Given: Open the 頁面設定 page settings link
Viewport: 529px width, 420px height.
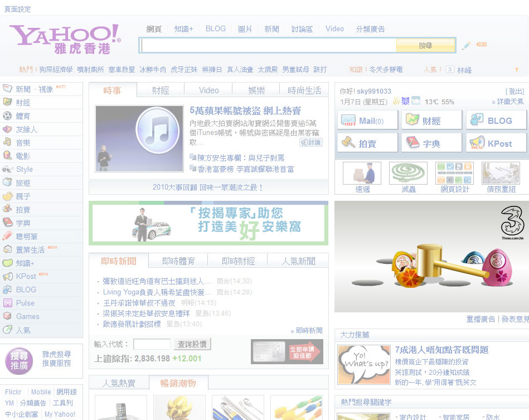Looking at the screenshot, I should tap(17, 9).
